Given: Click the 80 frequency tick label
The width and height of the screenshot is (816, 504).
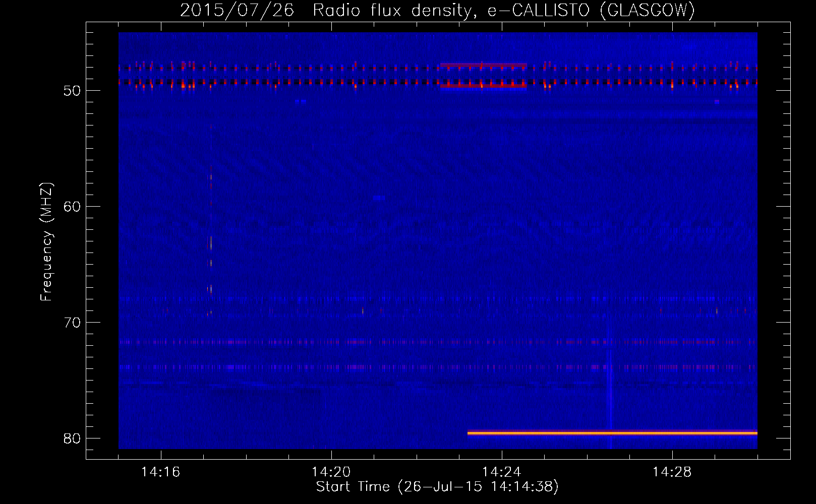Looking at the screenshot, I should click(x=72, y=438).
